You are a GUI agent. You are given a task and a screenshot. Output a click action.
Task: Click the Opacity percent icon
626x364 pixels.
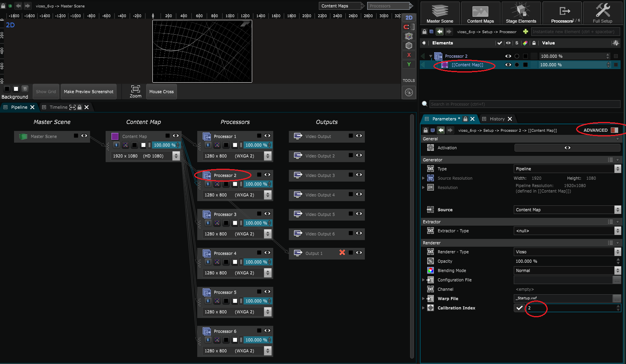tap(430, 261)
